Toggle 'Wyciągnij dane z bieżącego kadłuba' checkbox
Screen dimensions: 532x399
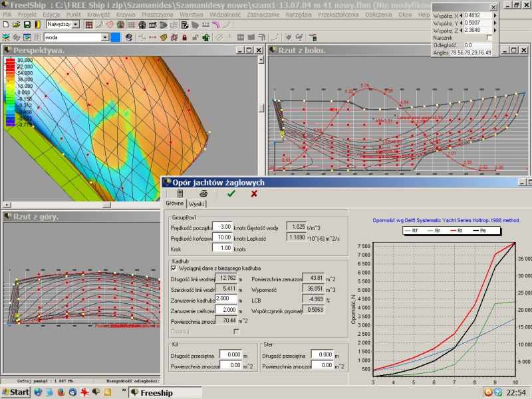point(174,269)
